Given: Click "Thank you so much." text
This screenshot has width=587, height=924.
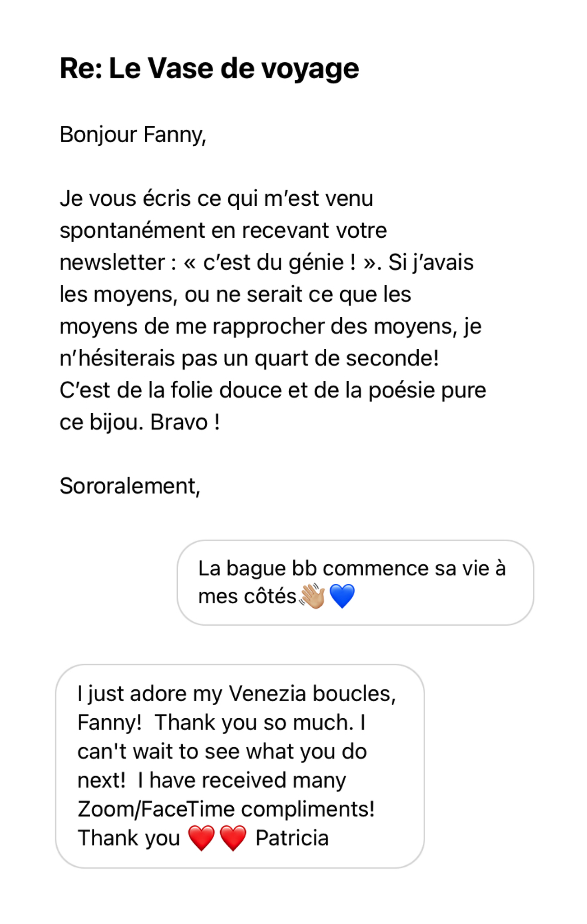Looking at the screenshot, I should point(254,722).
